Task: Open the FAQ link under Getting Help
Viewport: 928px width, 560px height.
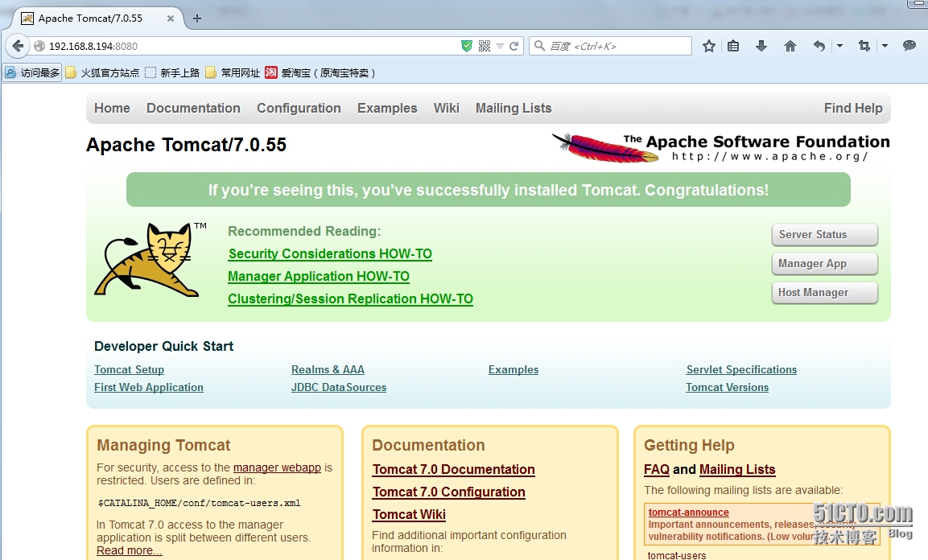Action: click(x=656, y=470)
